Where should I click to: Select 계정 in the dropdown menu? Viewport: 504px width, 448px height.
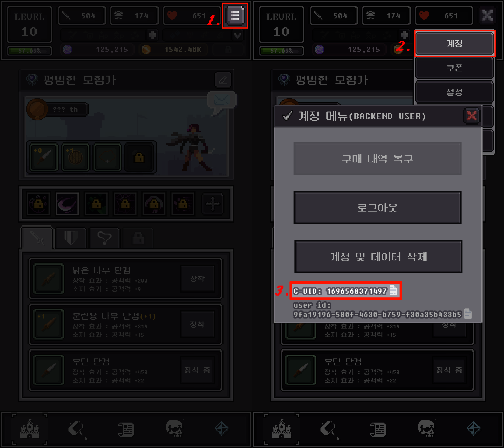pyautogui.click(x=455, y=44)
